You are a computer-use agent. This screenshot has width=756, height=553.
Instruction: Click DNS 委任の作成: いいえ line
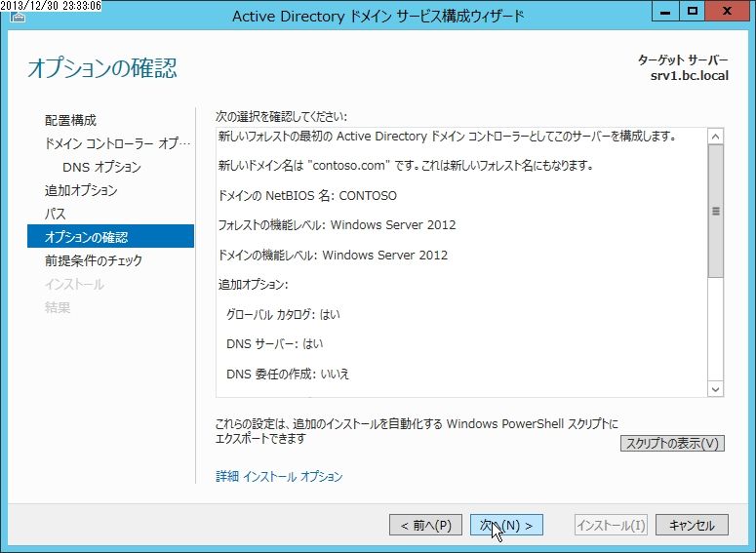288,374
